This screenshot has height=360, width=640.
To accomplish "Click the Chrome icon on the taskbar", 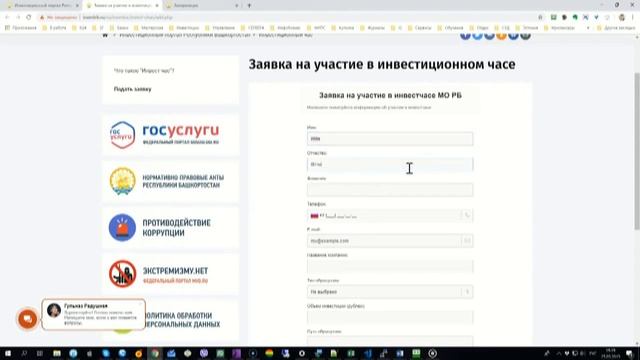I will coord(155,353).
